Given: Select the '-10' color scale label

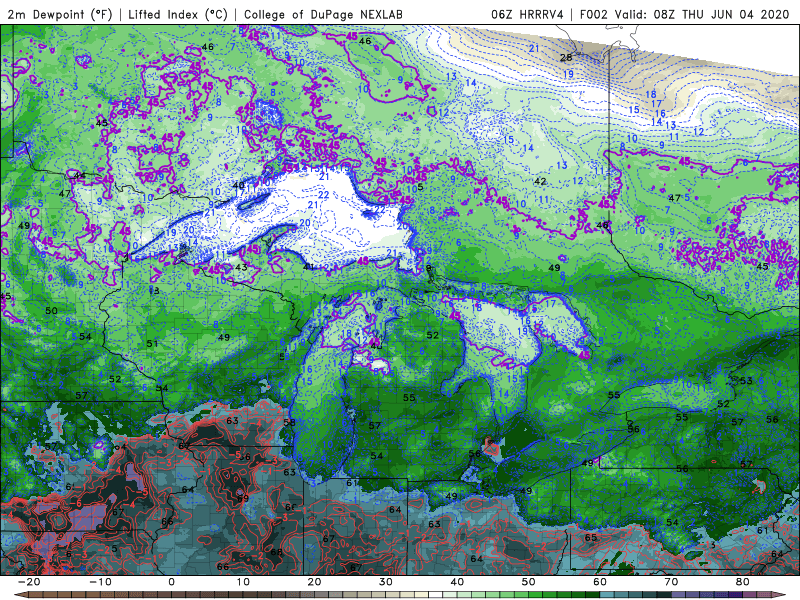Looking at the screenshot, I should (x=100, y=582).
